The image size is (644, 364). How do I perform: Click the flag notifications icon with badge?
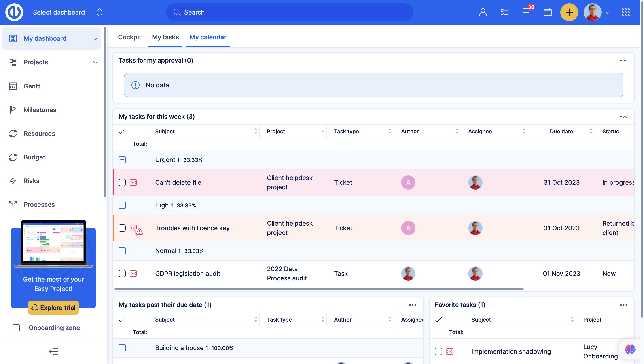coord(526,12)
